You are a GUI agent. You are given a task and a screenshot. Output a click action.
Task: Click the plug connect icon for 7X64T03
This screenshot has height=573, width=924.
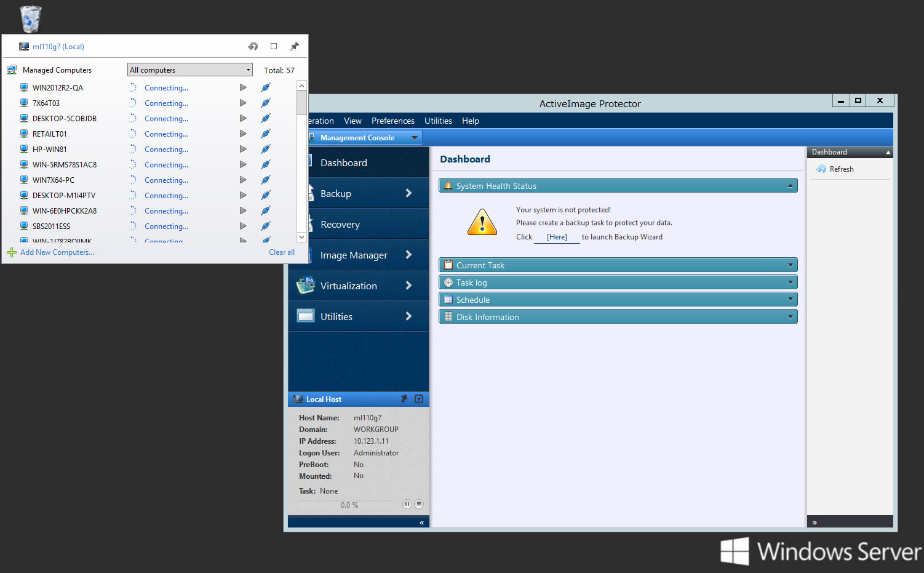pos(266,103)
